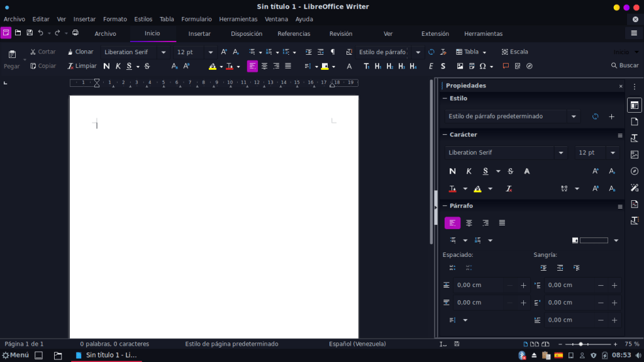This screenshot has width=644, height=362.
Task: Click the new style plus icon in Estilo
Action: pyautogui.click(x=611, y=116)
